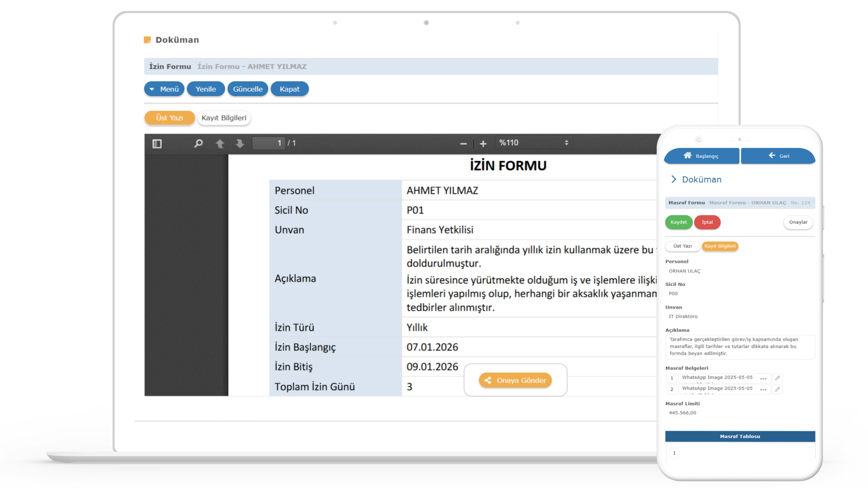The height and width of the screenshot is (488, 868).
Task: Expand the Menü dropdown button
Action: click(164, 89)
